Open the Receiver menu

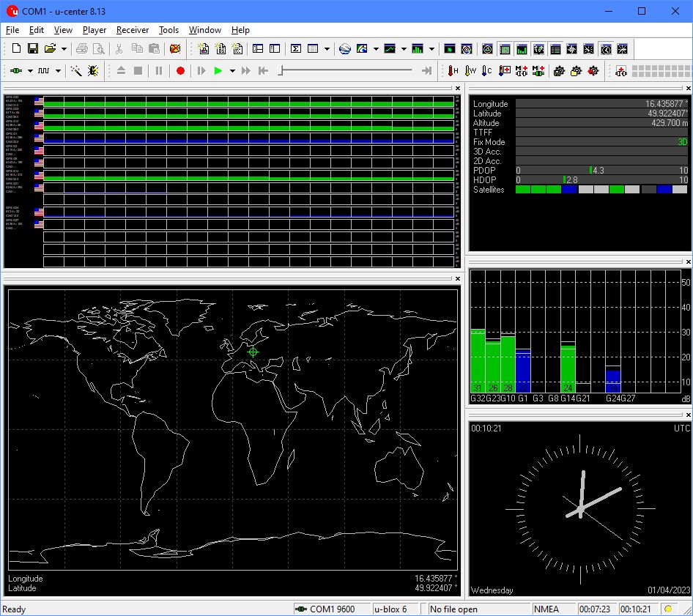click(132, 30)
